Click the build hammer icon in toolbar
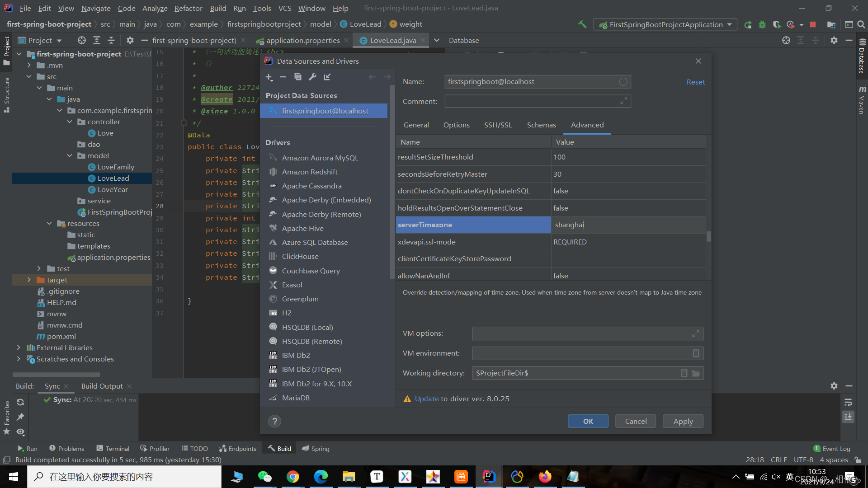This screenshot has width=868, height=488. tap(582, 24)
